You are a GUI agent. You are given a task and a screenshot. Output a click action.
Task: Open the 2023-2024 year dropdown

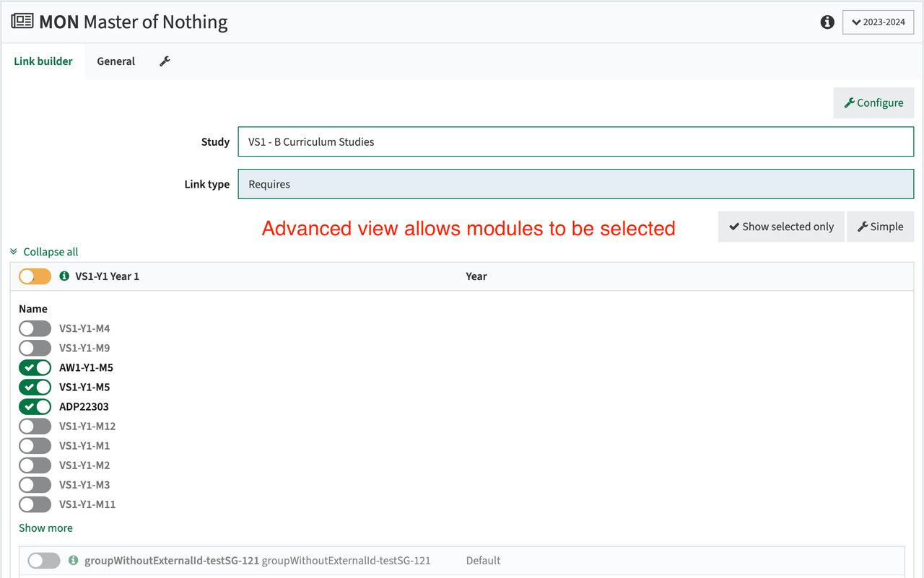tap(878, 22)
